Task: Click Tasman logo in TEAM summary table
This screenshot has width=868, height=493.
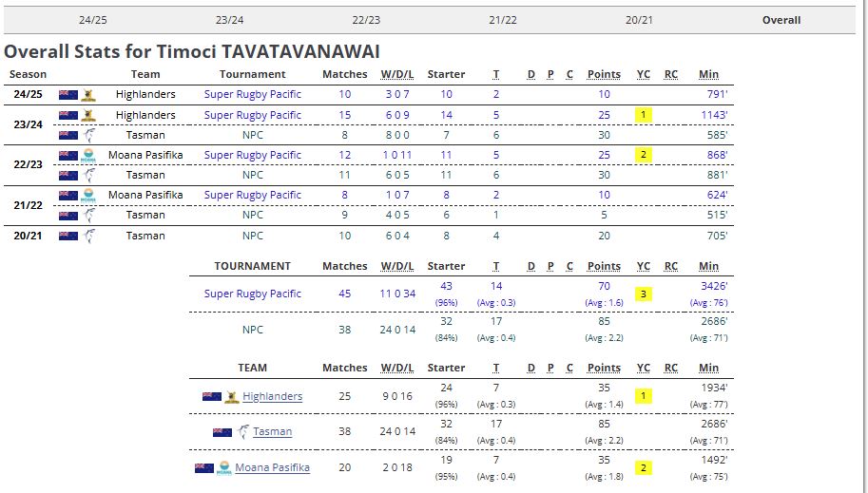Action: [x=243, y=431]
